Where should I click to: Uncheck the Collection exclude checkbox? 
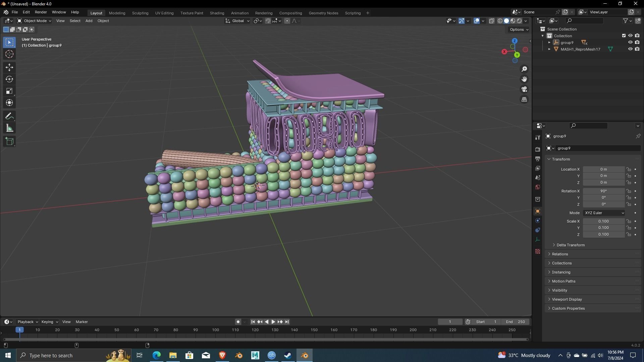coord(624,36)
